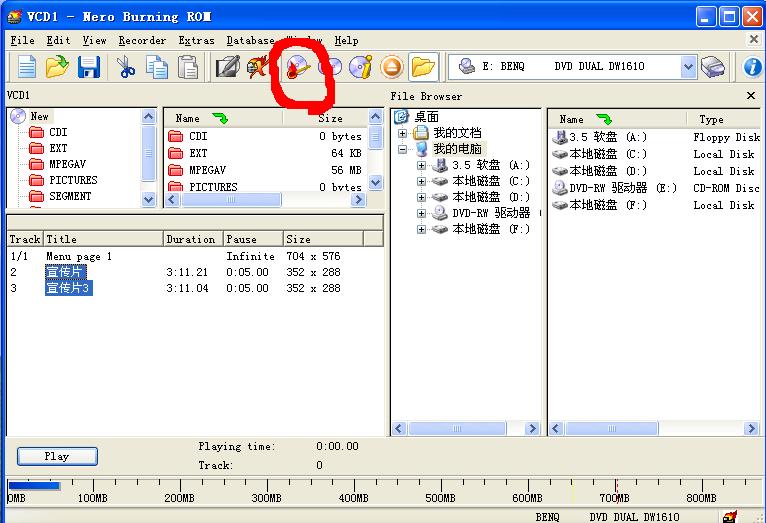Eject the disc with the orange eject icon
This screenshot has height=523, width=766.
tap(391, 66)
